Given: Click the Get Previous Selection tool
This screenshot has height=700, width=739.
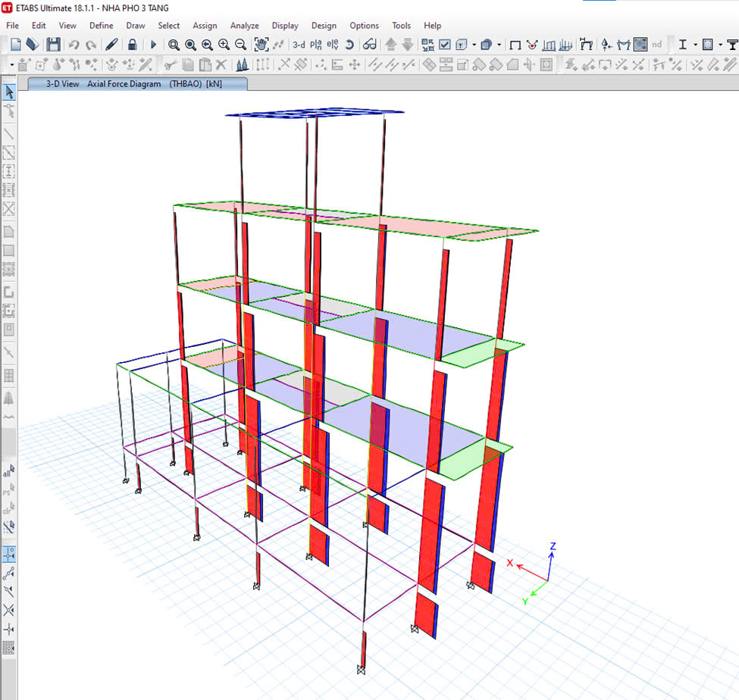Looking at the screenshot, I should coord(9,490).
